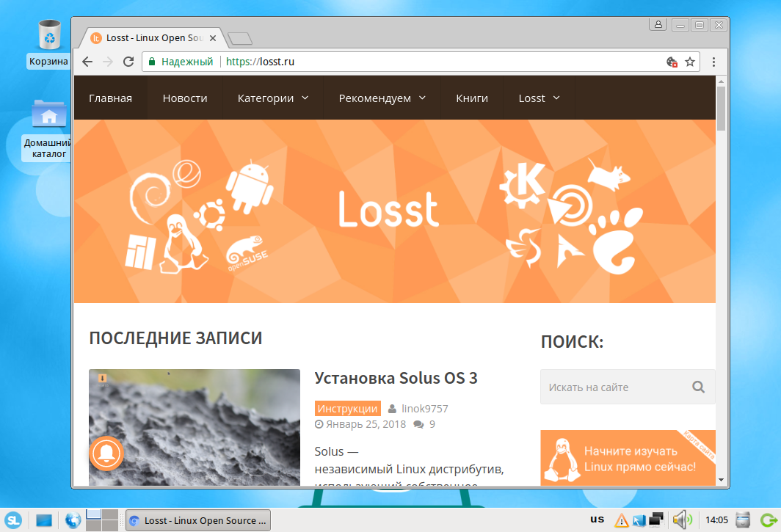The image size is (781, 532).
Task: Expand the Losst dropdown menu
Action: 540,98
